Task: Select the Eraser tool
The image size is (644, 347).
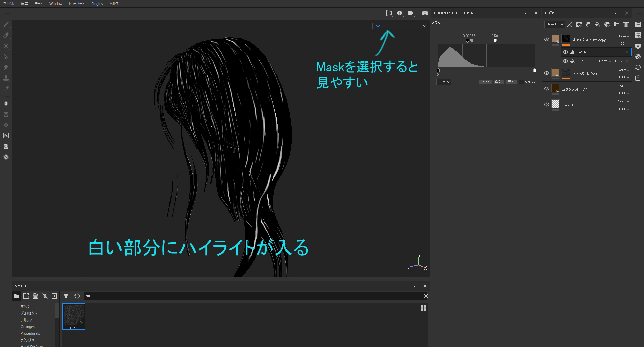Action: point(6,35)
